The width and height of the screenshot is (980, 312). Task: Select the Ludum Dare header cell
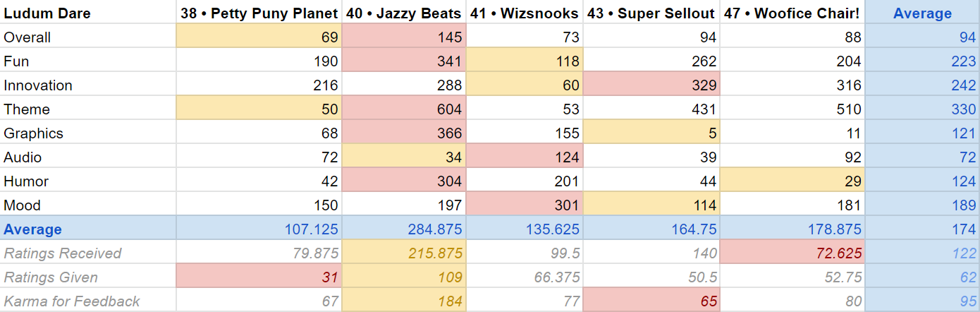click(88, 13)
